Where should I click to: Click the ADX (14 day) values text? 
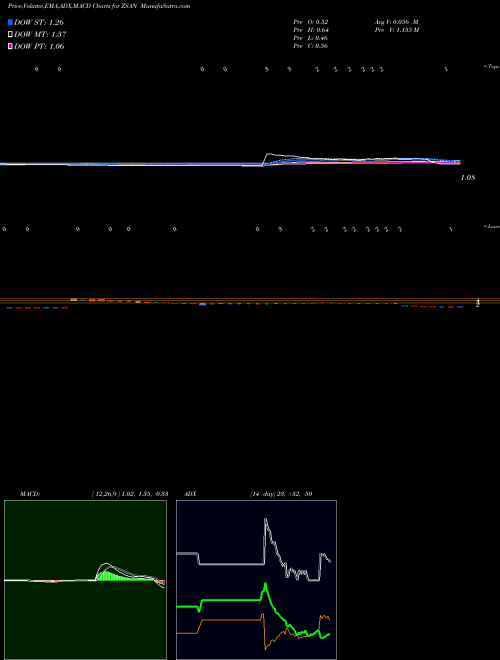click(281, 494)
